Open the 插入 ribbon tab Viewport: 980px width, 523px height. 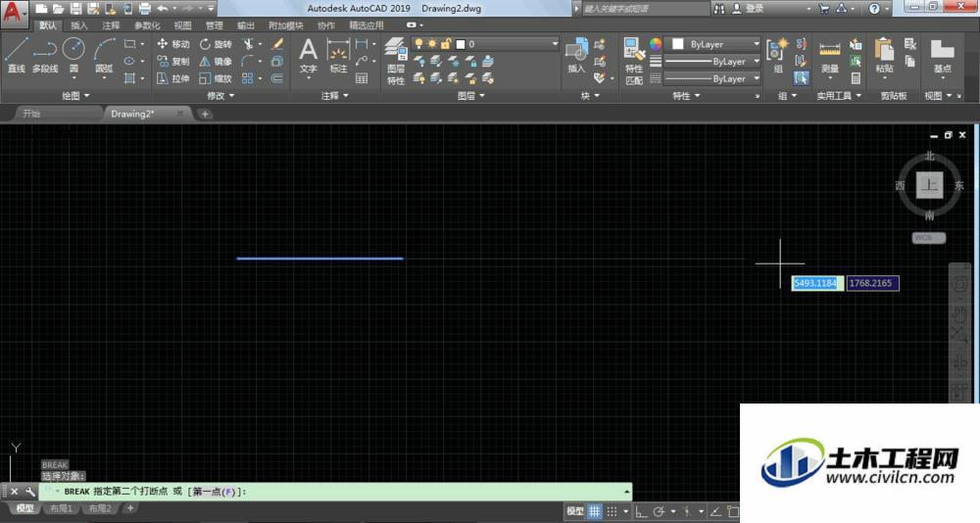(x=79, y=25)
